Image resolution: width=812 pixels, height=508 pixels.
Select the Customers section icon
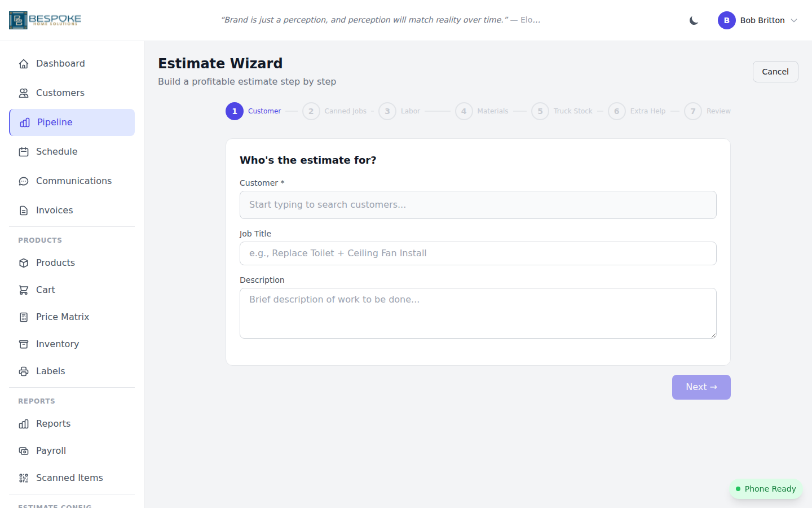(x=24, y=93)
